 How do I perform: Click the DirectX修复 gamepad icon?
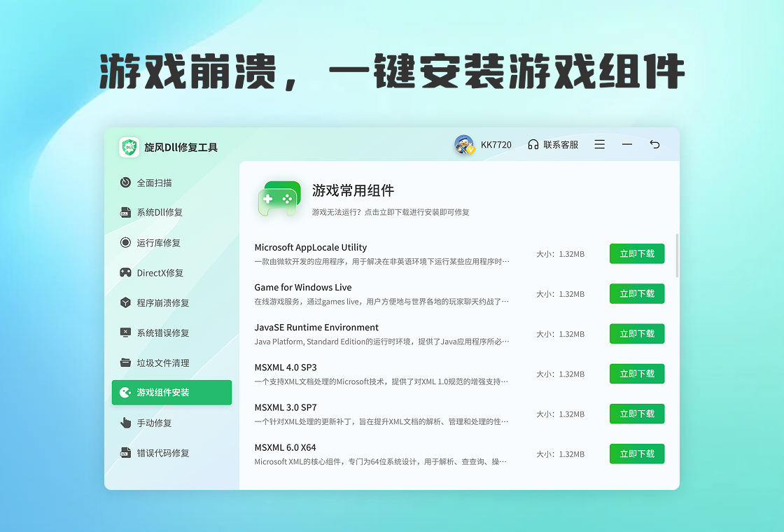(x=125, y=273)
